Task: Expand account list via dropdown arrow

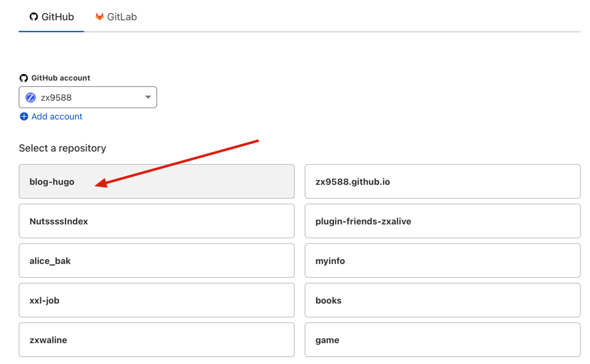Action: pyautogui.click(x=148, y=97)
